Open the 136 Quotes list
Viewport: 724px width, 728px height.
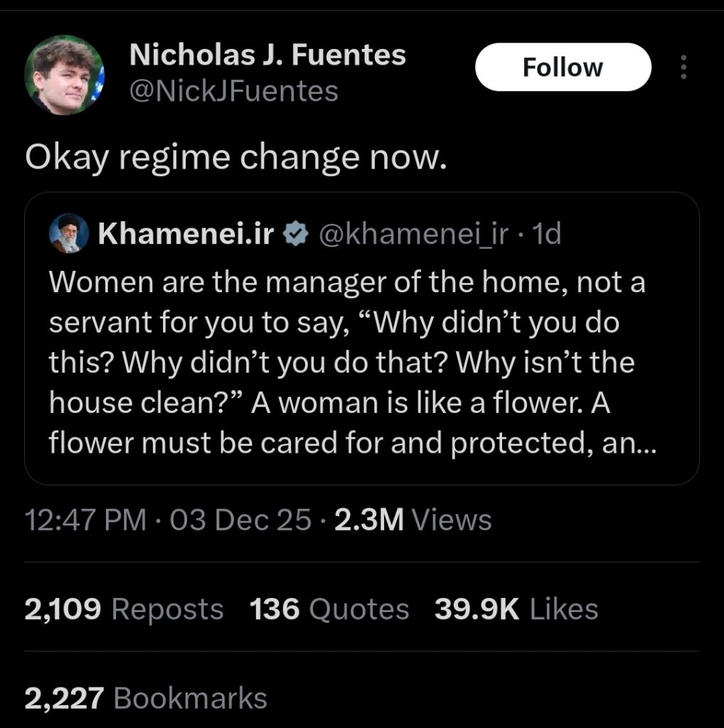point(329,609)
